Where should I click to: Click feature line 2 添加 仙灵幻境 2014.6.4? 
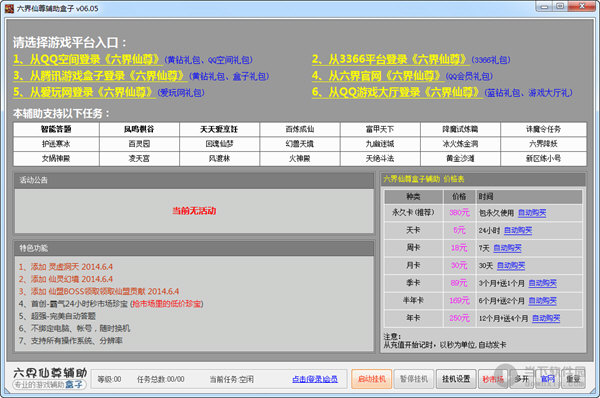(66, 279)
